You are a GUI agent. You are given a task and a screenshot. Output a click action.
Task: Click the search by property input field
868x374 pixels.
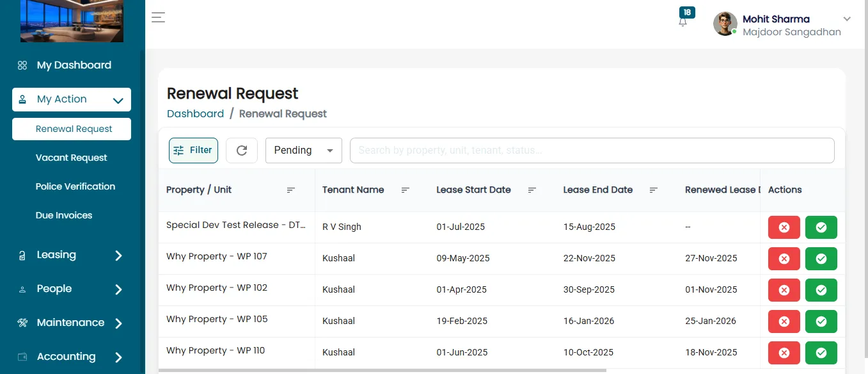pyautogui.click(x=592, y=150)
